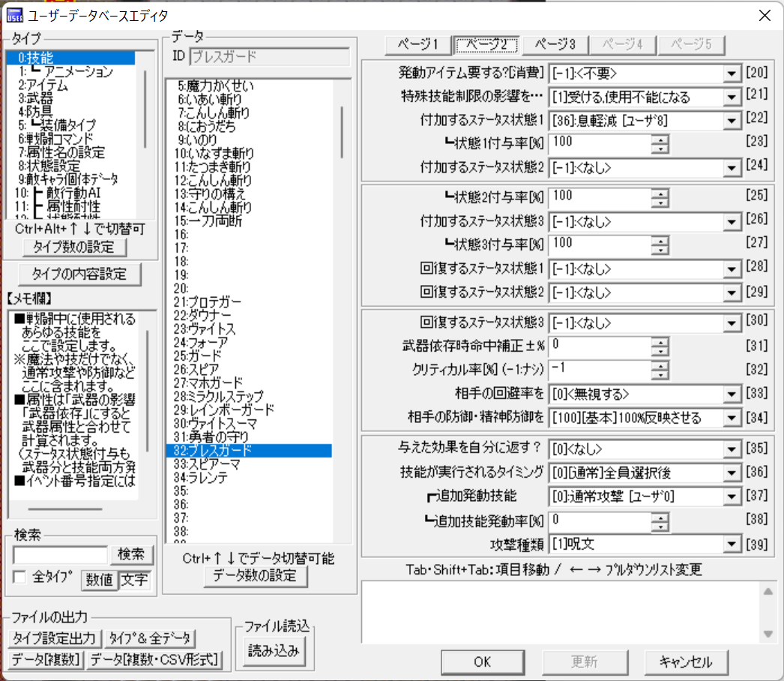Increase 状態1付与率 spinner value
Viewport: 784px width, 681px height.
coord(660,139)
